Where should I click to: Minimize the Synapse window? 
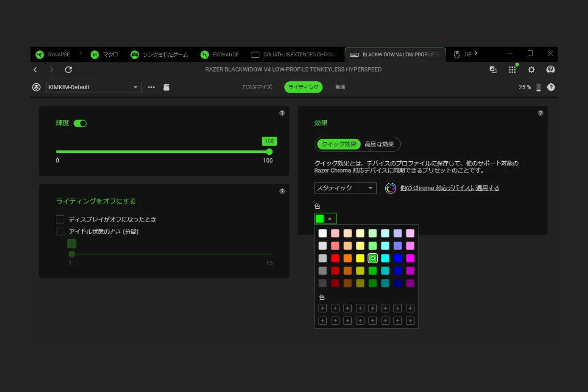pos(510,53)
